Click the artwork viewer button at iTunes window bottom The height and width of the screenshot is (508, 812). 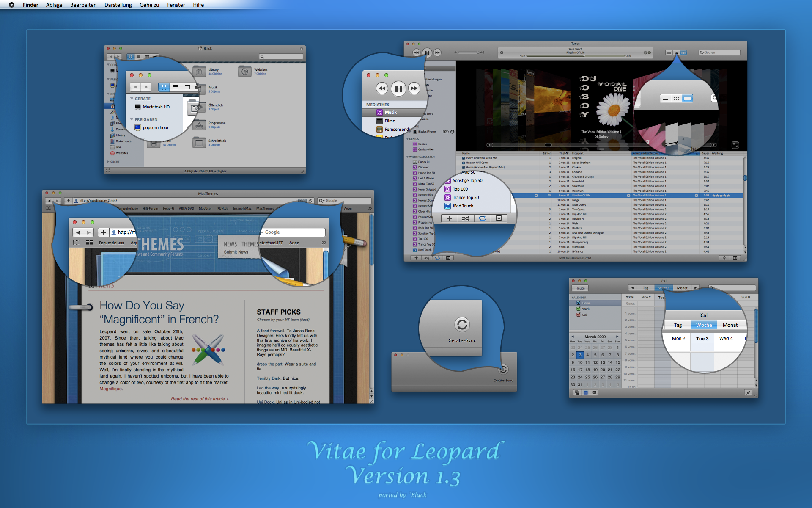click(x=448, y=258)
